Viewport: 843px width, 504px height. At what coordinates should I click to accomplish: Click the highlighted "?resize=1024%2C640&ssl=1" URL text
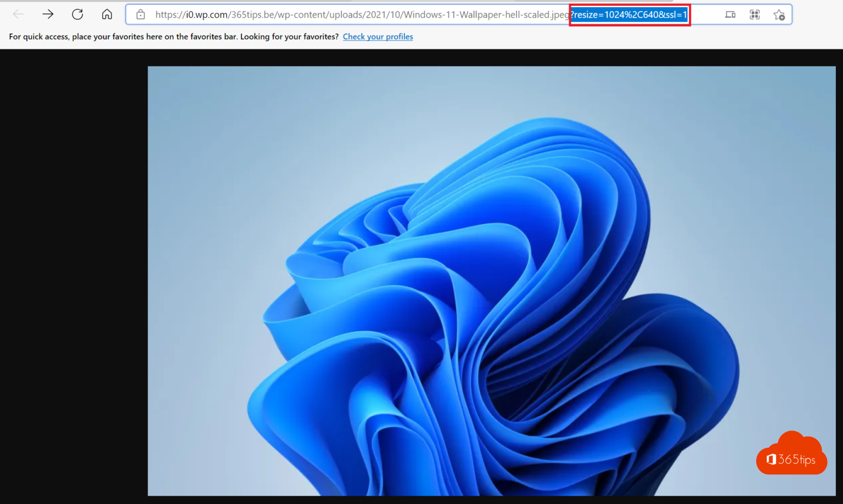coord(629,15)
